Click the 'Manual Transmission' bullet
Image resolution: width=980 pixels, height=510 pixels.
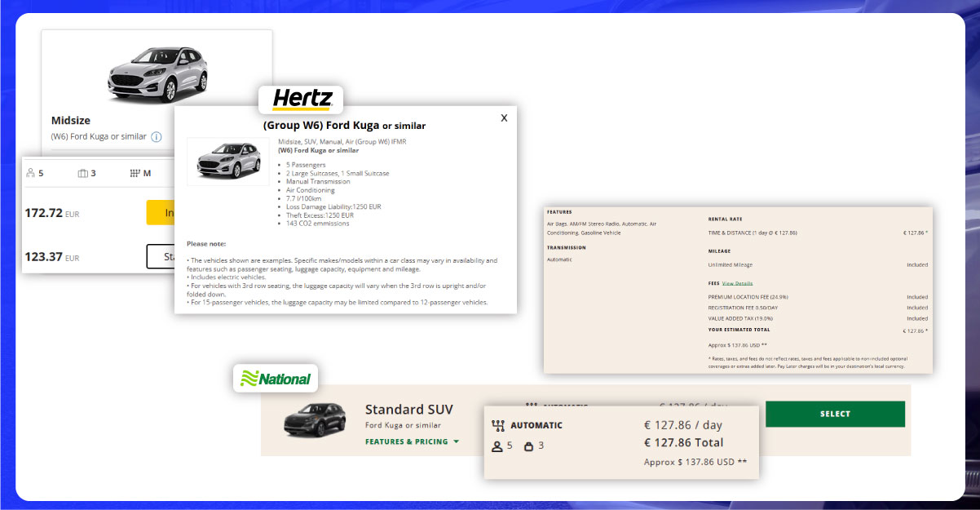click(x=318, y=181)
